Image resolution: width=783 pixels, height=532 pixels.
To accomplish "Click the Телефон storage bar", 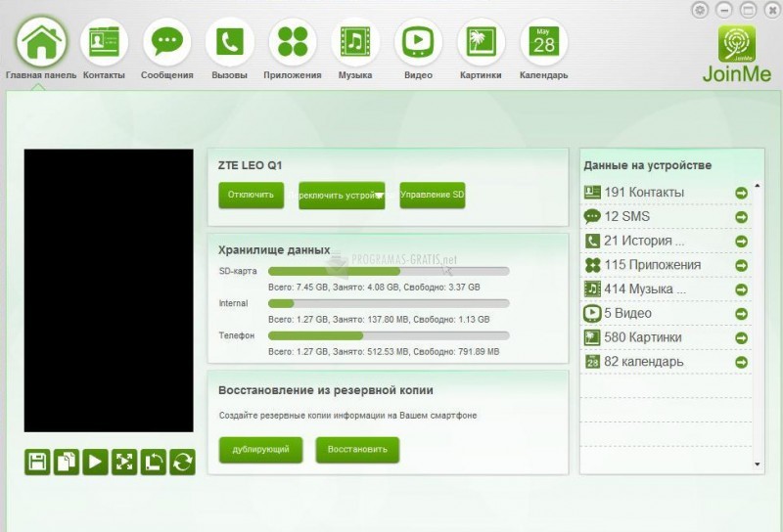I will click(x=389, y=335).
